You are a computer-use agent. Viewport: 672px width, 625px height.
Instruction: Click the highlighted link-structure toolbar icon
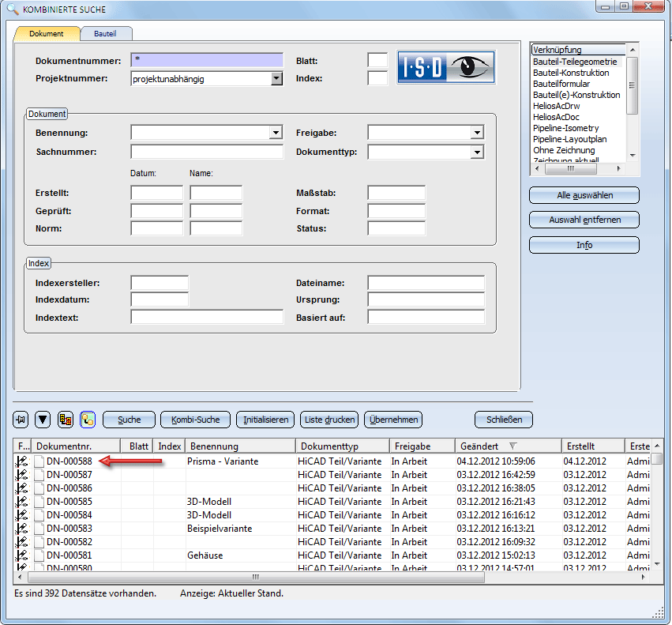point(88,420)
